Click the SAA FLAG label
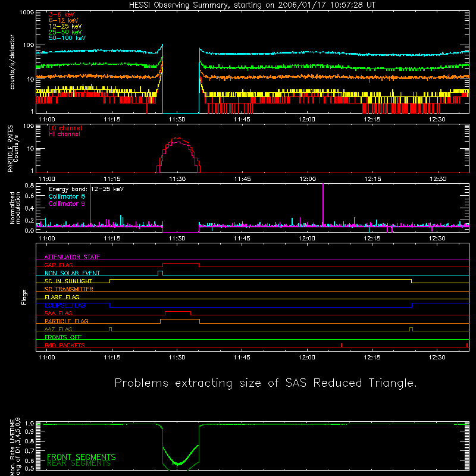This screenshot has width=476, height=476. (x=58, y=313)
